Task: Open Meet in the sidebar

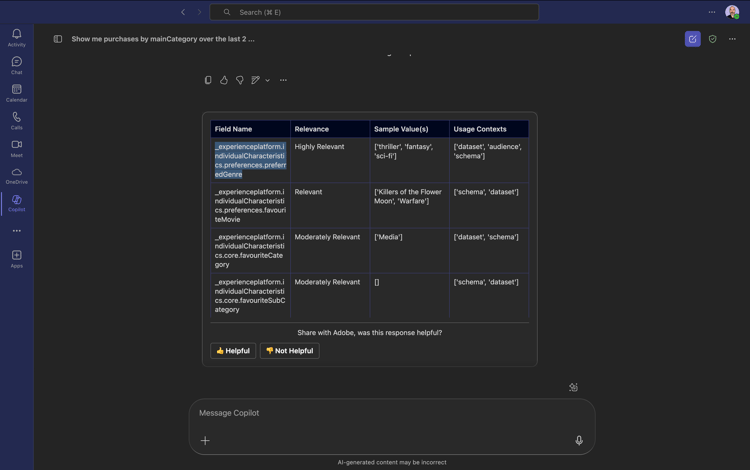Action: coord(17,149)
